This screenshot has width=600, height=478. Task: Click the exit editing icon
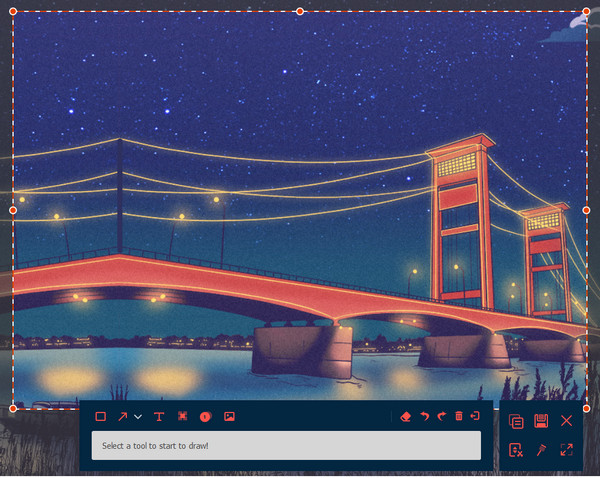[476, 416]
